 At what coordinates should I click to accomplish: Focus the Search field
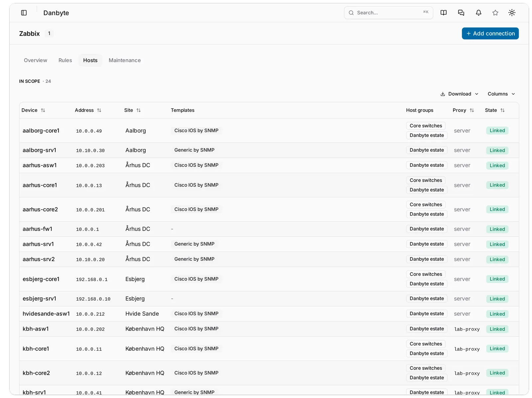(x=388, y=13)
